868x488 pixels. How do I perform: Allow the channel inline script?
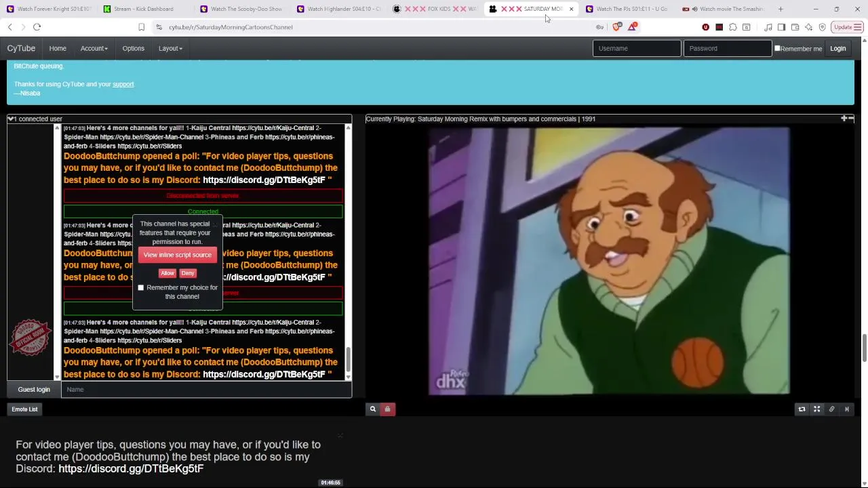(x=167, y=273)
